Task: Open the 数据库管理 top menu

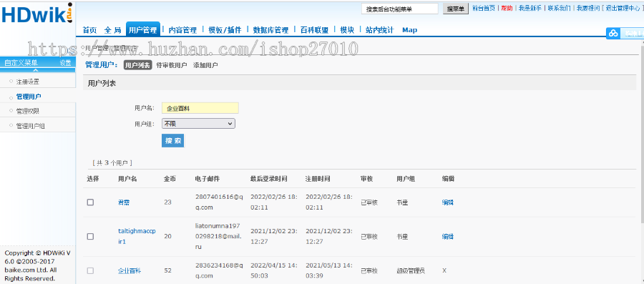Action: (270, 30)
